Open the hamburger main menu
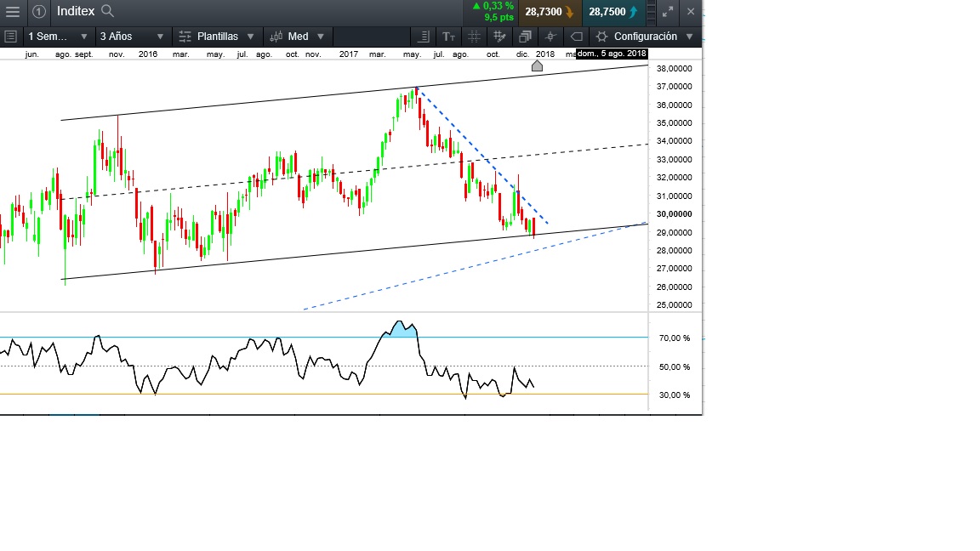 [13, 11]
